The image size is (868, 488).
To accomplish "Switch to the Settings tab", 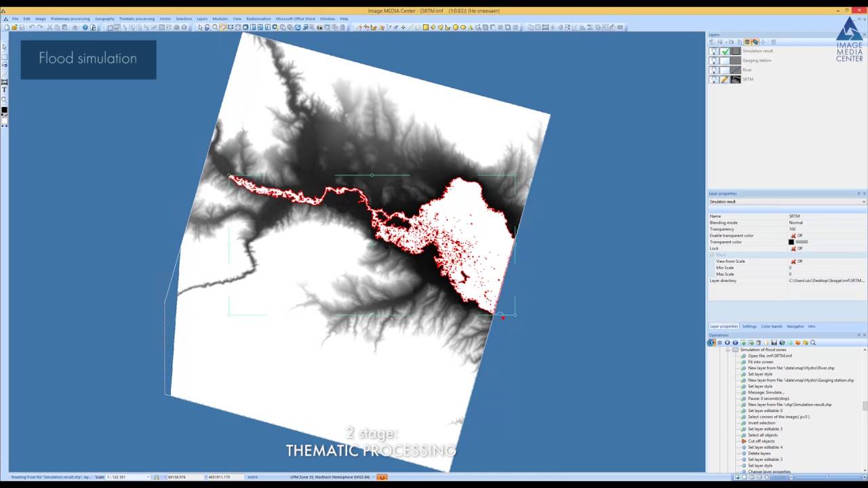I will coord(749,326).
